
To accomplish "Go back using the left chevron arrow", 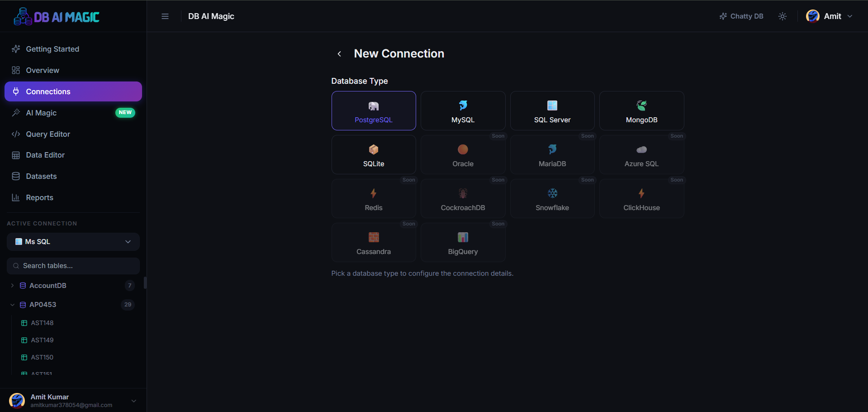I will point(339,54).
